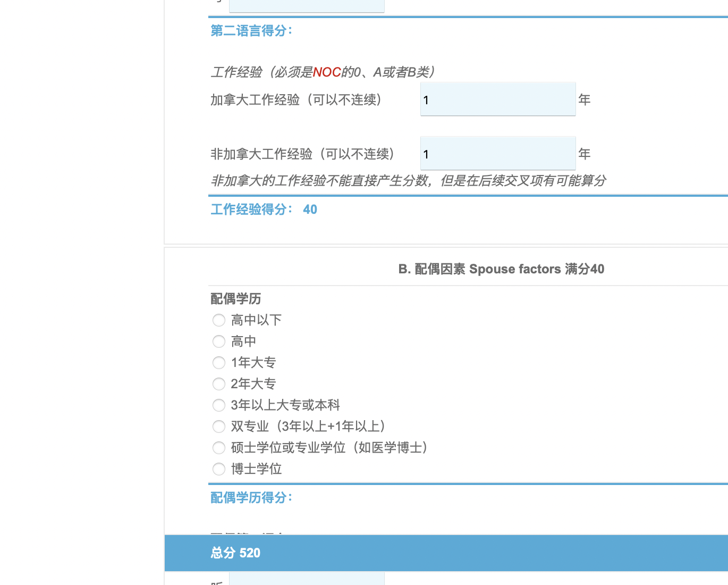Screen dimensions: 728x585
Task: Click the 非加拿大工作经验 years input field
Action: click(498, 153)
